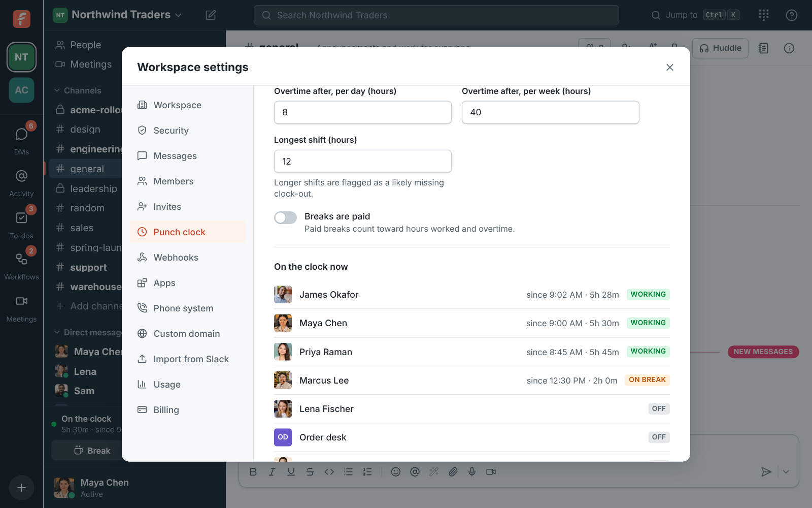Screen dimensions: 812x508
Task: Start a Huddle
Action: tap(720, 48)
